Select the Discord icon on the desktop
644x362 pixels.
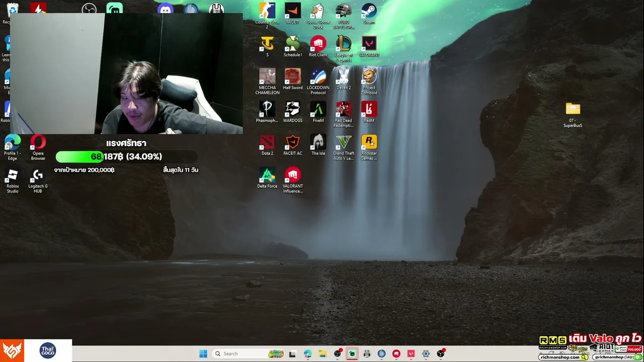165,9
